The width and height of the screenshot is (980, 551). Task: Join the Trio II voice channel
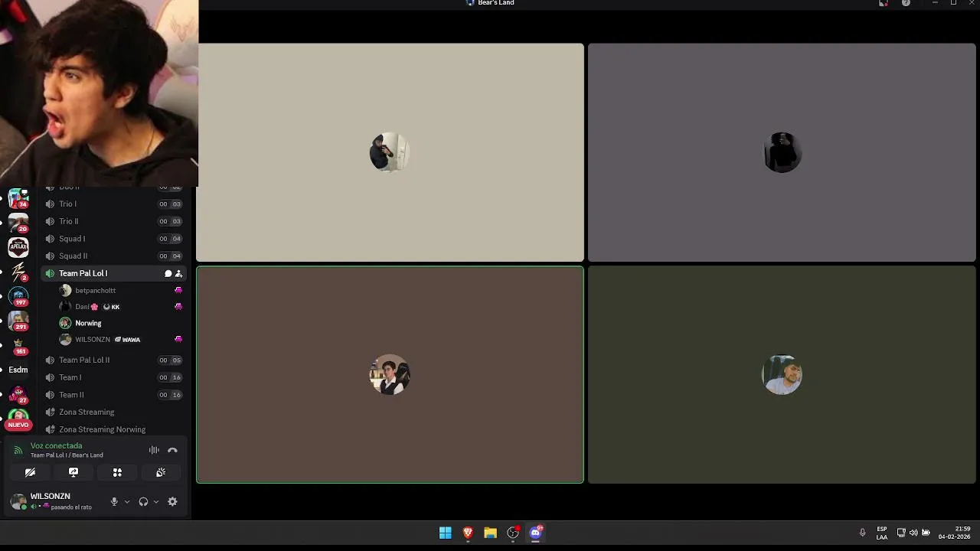click(113, 221)
